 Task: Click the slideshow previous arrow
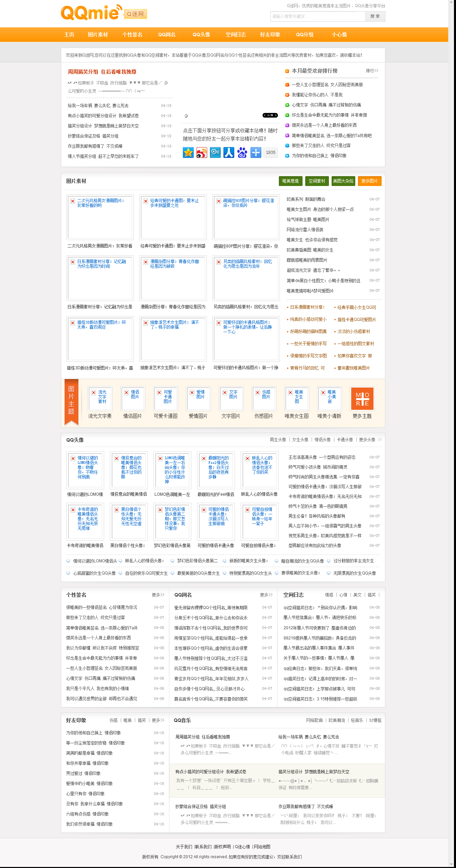click(x=264, y=115)
